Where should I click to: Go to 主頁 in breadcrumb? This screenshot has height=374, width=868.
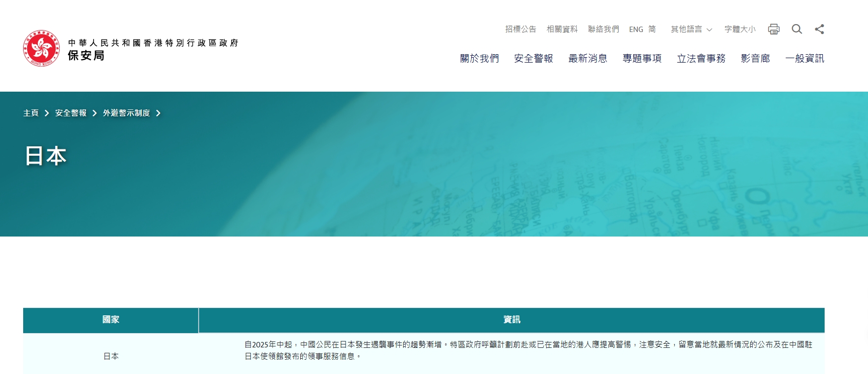[x=31, y=113]
